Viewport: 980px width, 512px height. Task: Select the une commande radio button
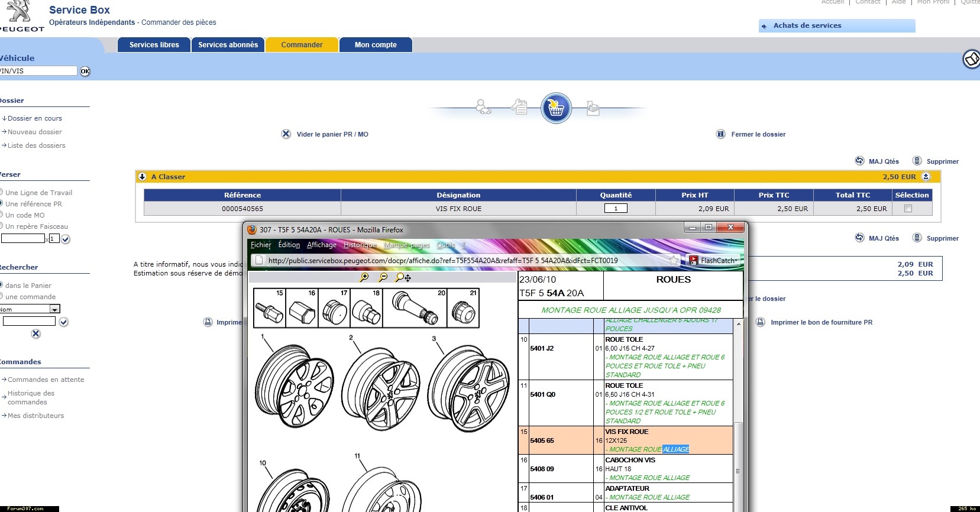pos(1,296)
